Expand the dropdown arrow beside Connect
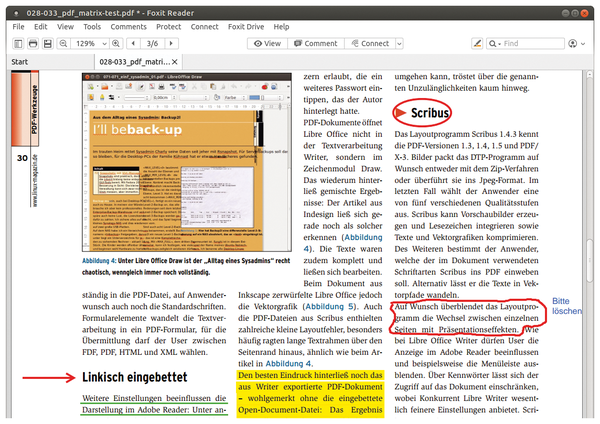 coord(399,44)
